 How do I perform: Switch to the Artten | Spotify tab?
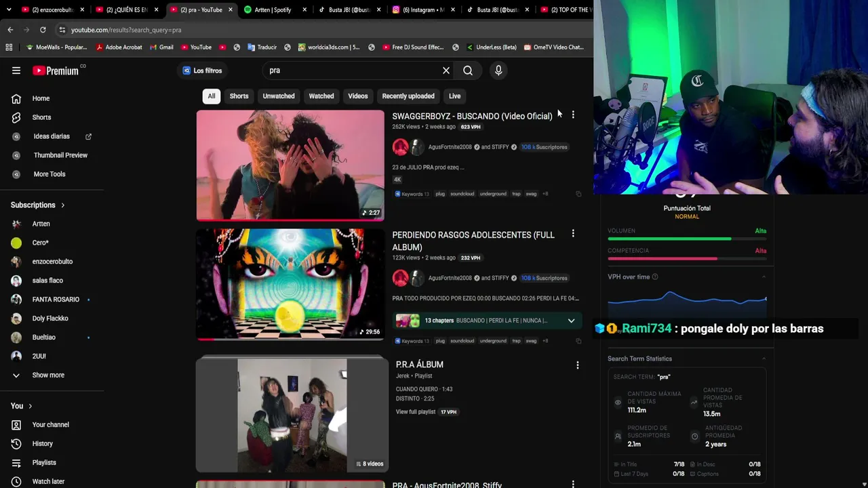pos(275,9)
